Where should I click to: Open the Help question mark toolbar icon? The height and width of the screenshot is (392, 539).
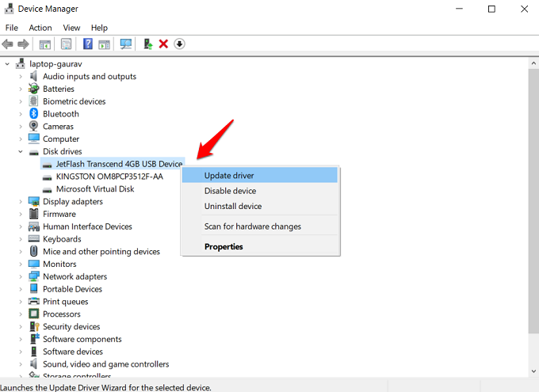click(88, 44)
